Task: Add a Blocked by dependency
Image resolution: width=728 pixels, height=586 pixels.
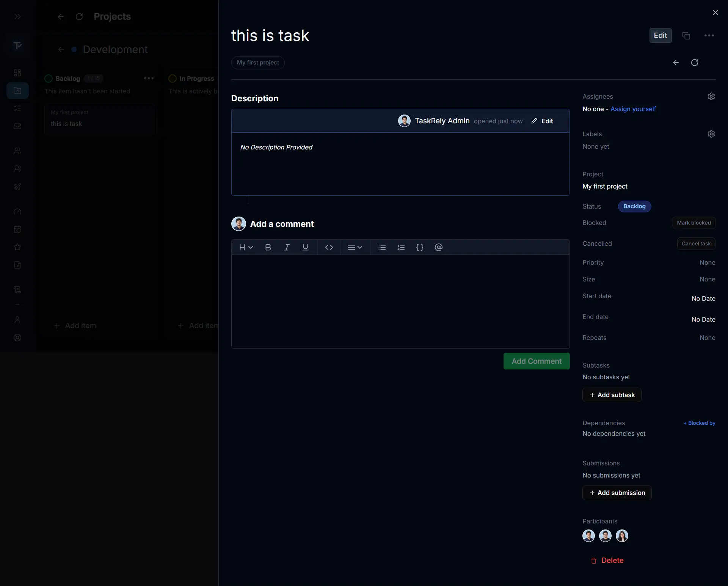Action: (x=699, y=423)
